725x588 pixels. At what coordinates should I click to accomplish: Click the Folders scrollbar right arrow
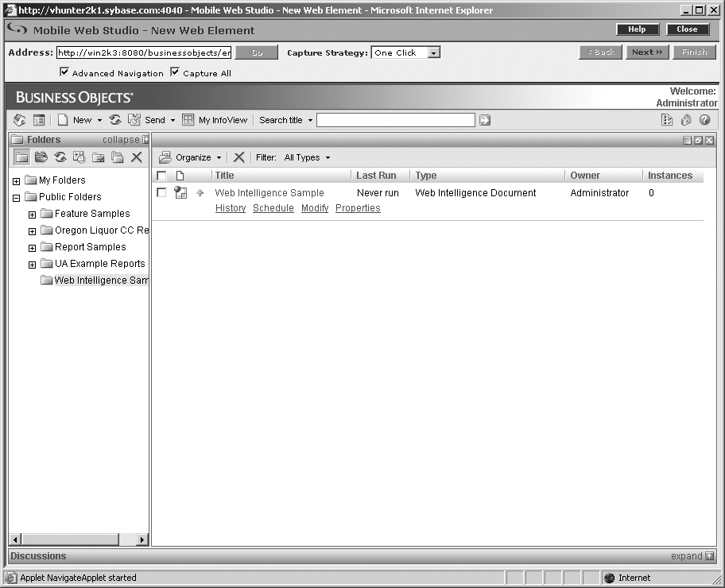142,540
